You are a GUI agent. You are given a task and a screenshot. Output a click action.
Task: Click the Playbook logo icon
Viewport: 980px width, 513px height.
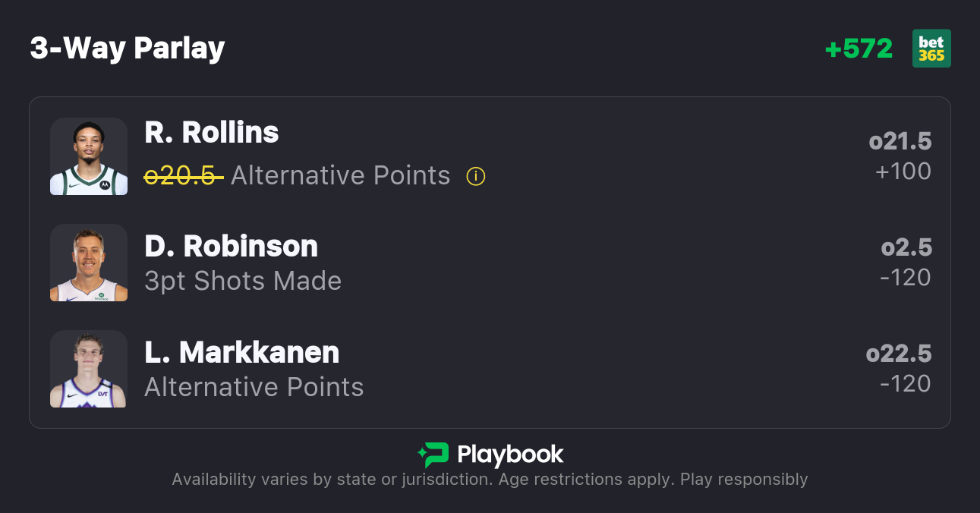point(433,455)
